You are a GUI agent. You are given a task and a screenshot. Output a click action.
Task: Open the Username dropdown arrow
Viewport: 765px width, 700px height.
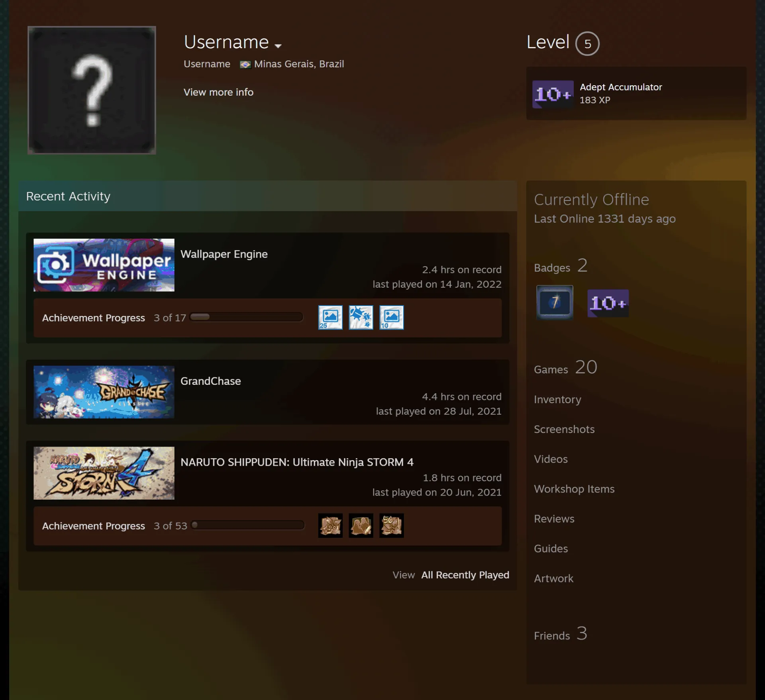(x=278, y=46)
